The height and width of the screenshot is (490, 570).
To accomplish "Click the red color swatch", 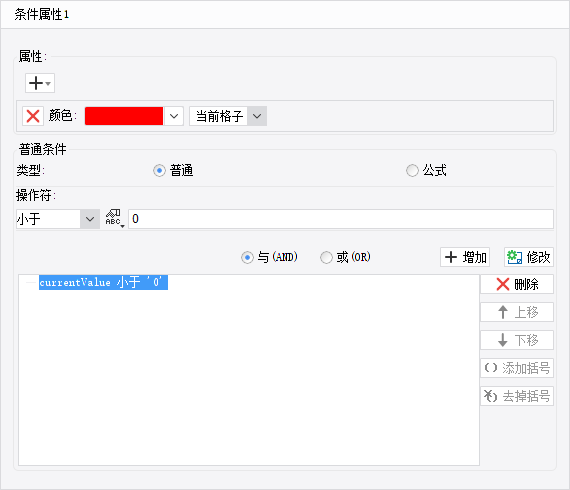I will [x=124, y=116].
